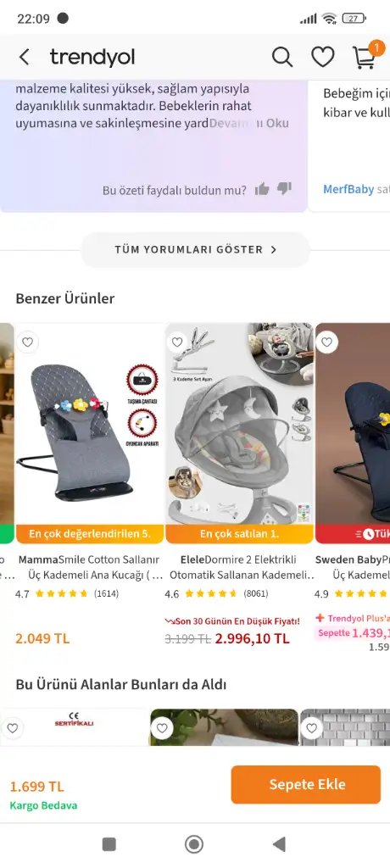The width and height of the screenshot is (390, 868).
Task: Open MammaSmile star rating 4.7
Action: [x=66, y=594]
